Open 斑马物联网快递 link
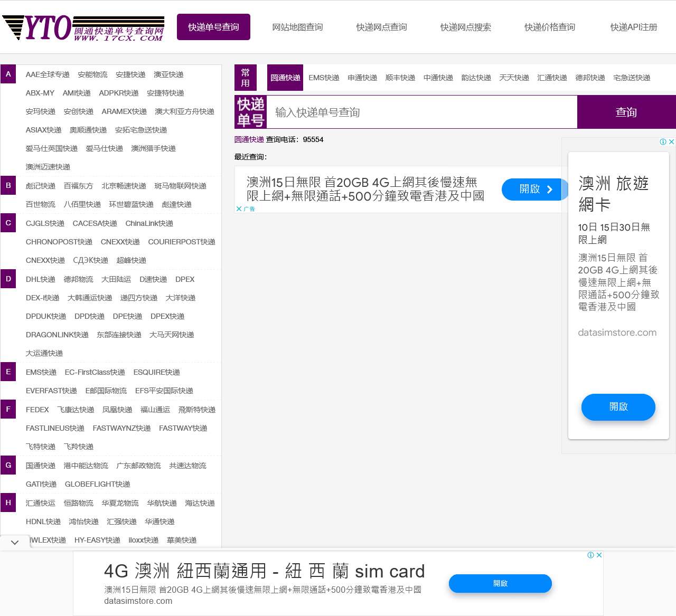 180,186
